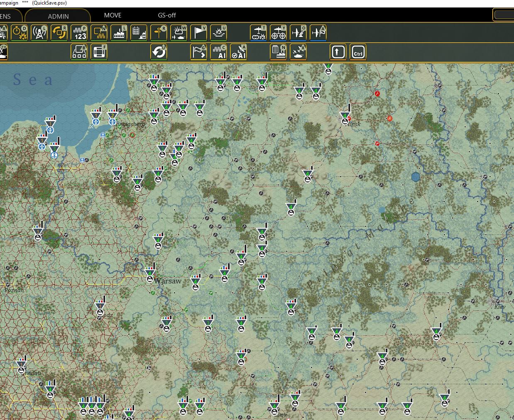Image resolution: width=514 pixels, height=420 pixels.
Task: Select the unit counter west of Kiev
Action: click(x=436, y=332)
